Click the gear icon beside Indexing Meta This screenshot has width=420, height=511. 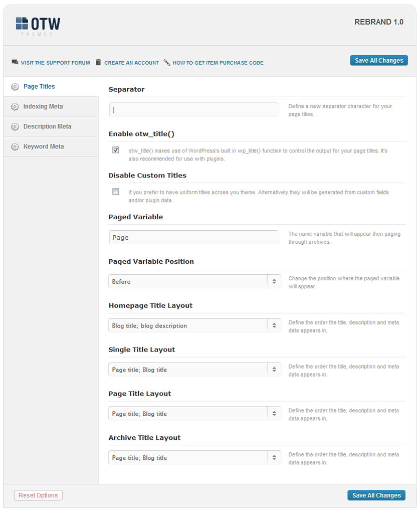[x=15, y=107]
